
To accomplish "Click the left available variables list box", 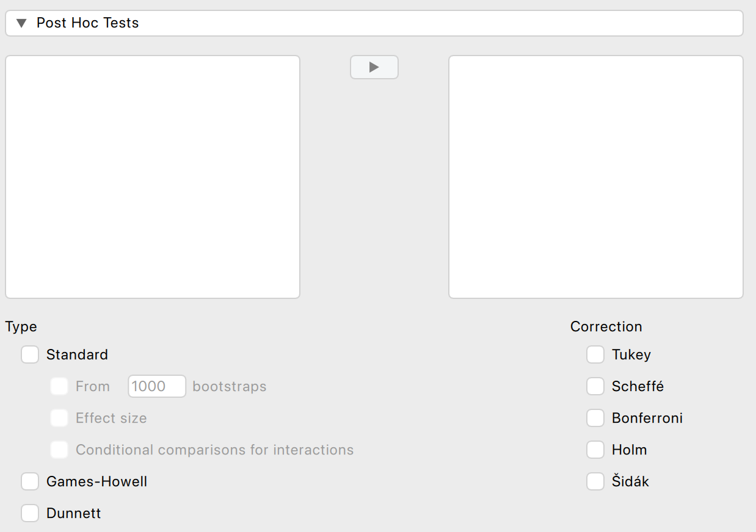I will [153, 177].
